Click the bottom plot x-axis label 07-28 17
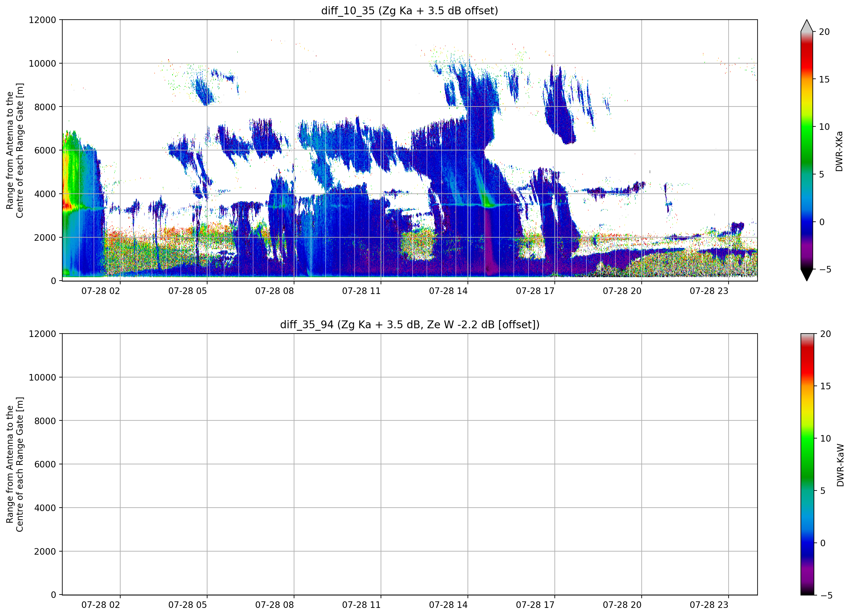The height and width of the screenshot is (616, 851). click(535, 605)
